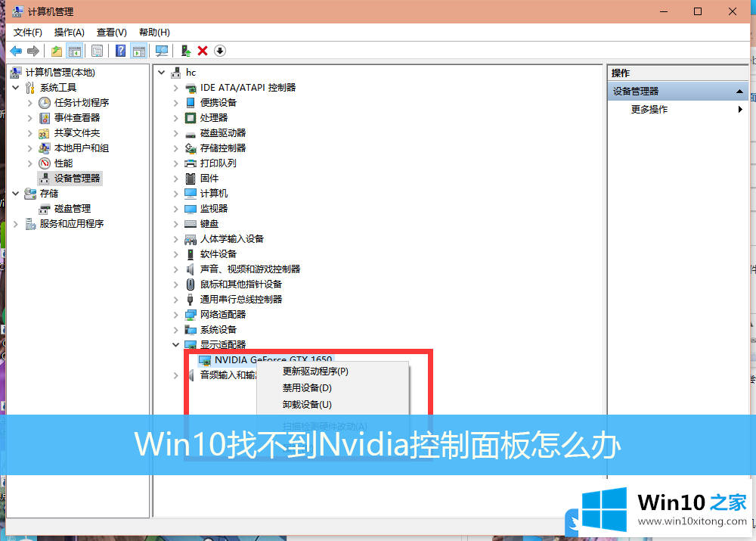Select the 打印队列 category

point(218,163)
